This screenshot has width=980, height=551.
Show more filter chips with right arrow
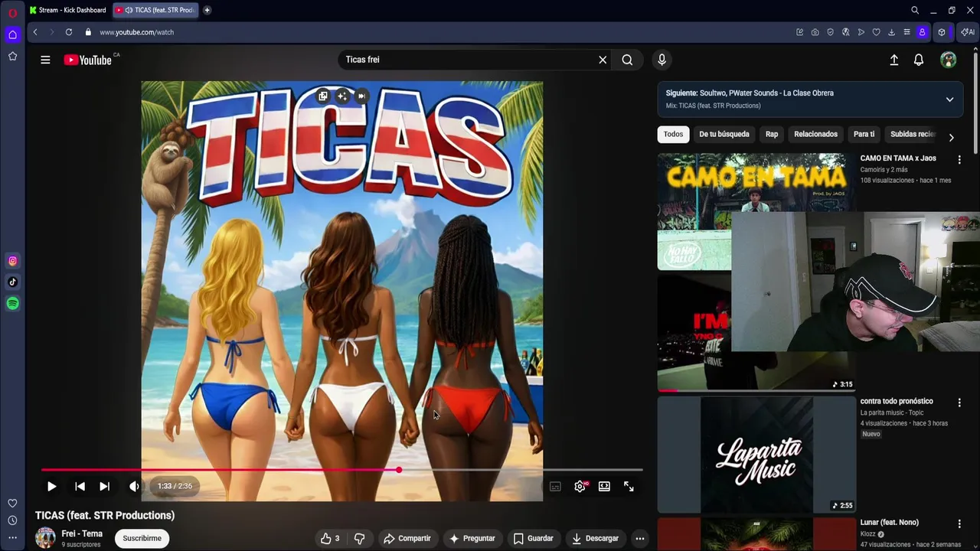(x=951, y=138)
